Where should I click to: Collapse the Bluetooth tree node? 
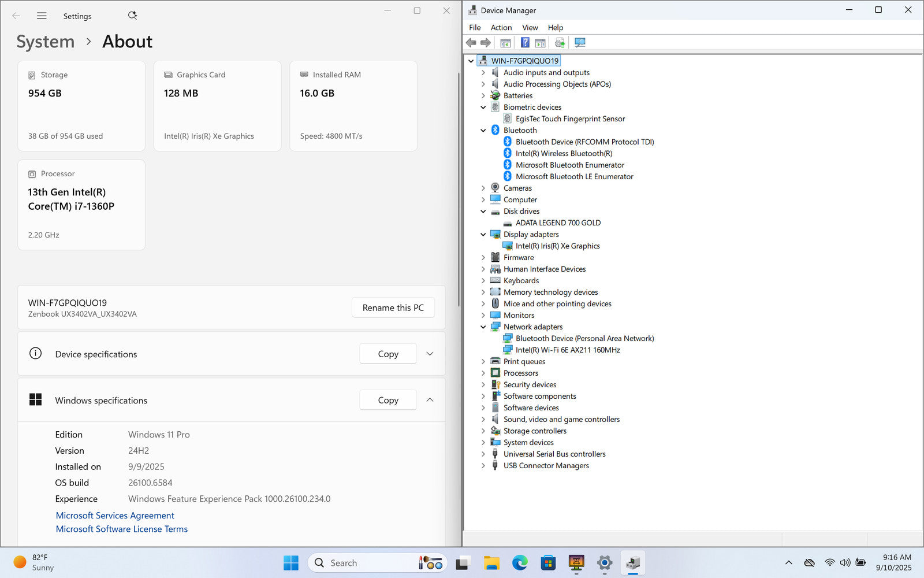[x=483, y=131]
